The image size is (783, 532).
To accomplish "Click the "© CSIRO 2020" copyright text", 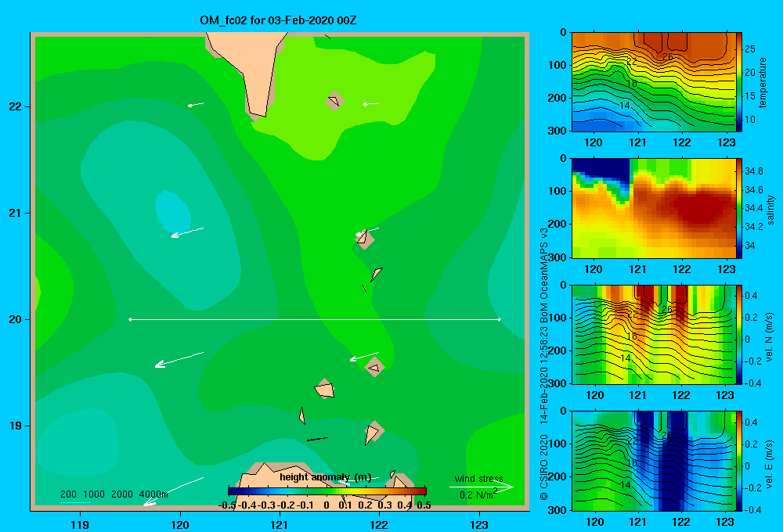I will 543,466.
